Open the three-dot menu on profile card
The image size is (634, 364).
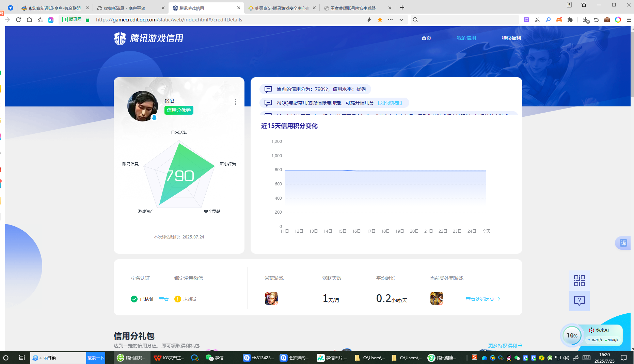[x=235, y=102]
